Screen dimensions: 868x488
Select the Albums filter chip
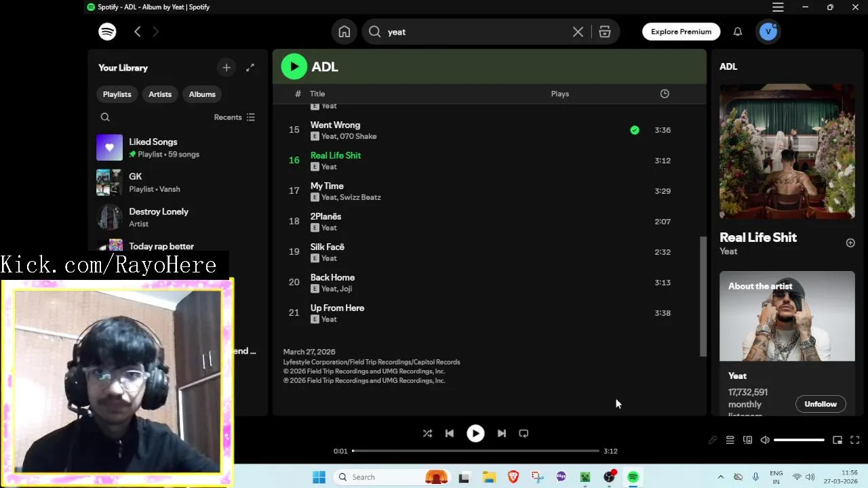(202, 94)
